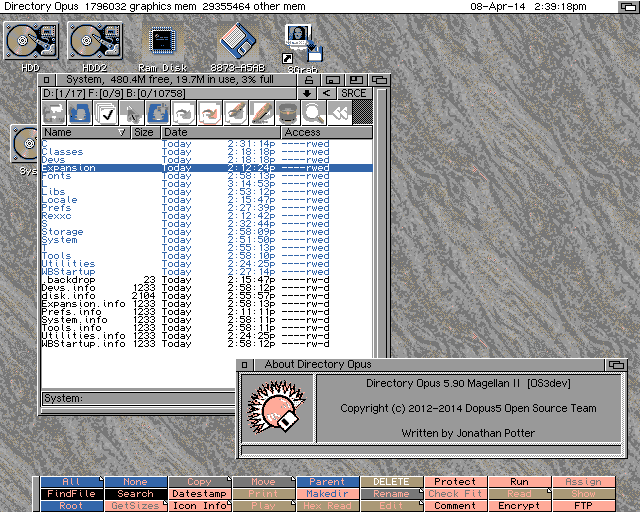Click the All button in button bank
This screenshot has height=512, width=640.
pos(71,482)
